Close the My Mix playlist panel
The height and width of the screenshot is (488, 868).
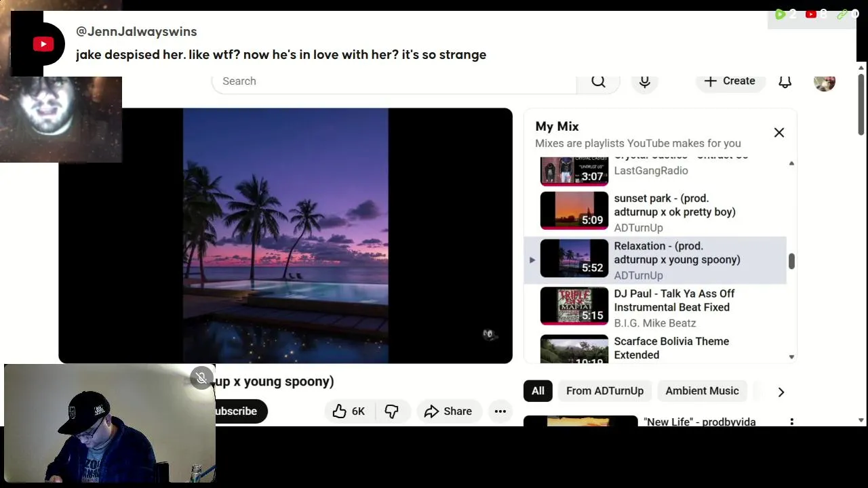coord(779,133)
